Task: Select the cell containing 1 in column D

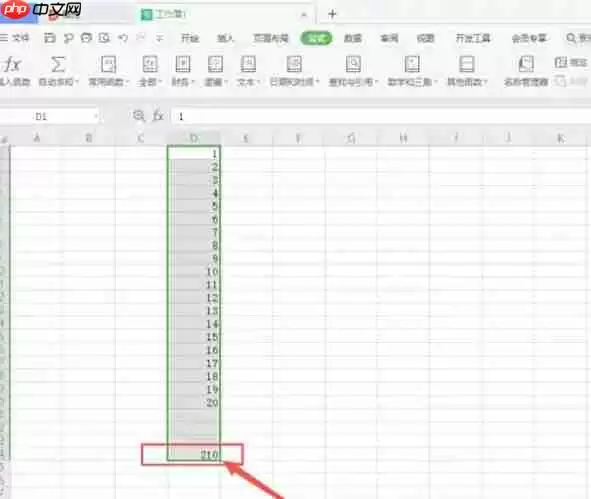Action: 194,153
